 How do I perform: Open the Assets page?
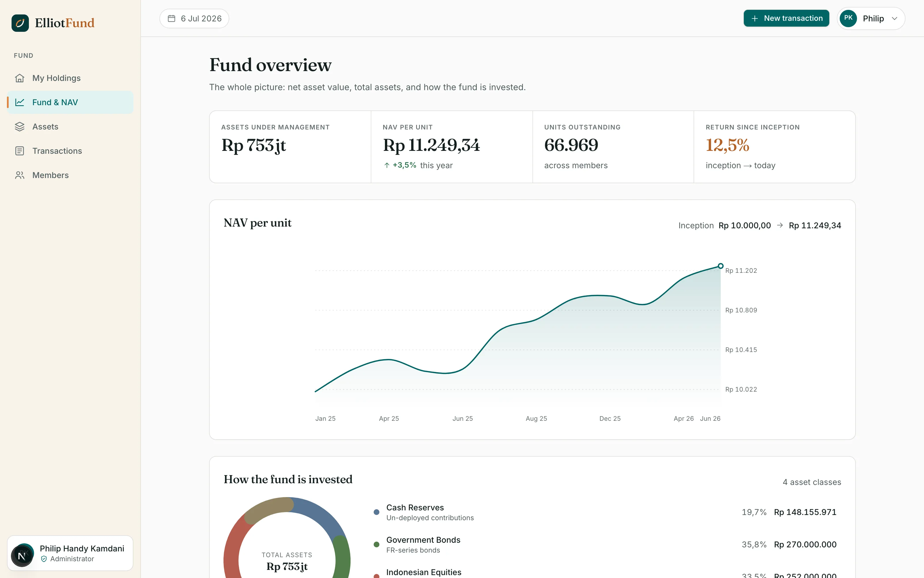[x=70, y=127]
